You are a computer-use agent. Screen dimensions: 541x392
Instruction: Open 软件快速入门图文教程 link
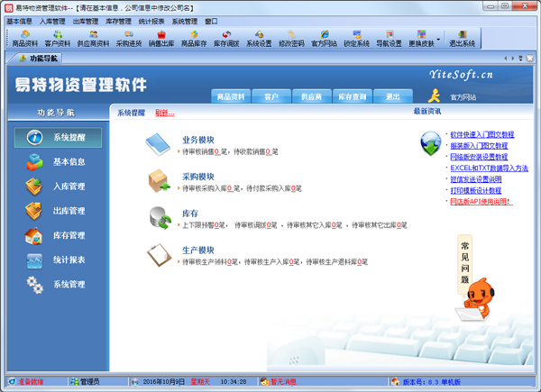click(482, 134)
